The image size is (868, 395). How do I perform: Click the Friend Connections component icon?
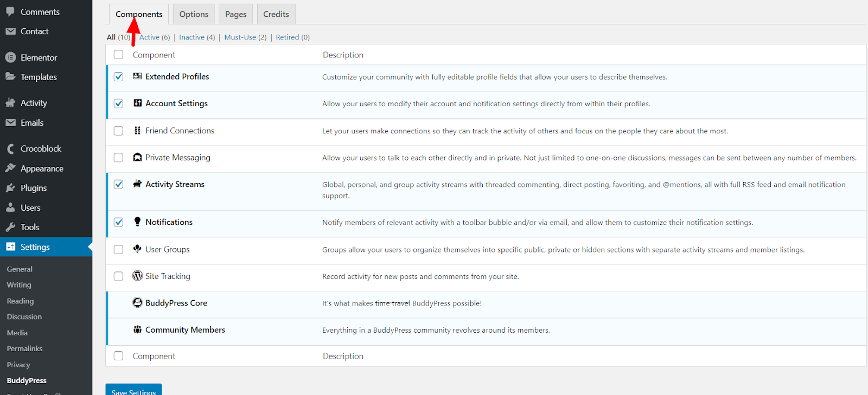[138, 131]
